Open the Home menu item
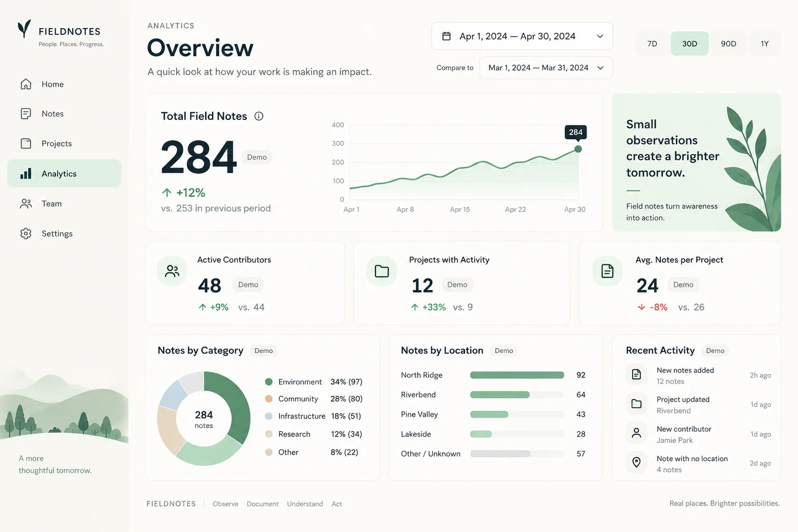The height and width of the screenshot is (532, 798). click(64, 84)
